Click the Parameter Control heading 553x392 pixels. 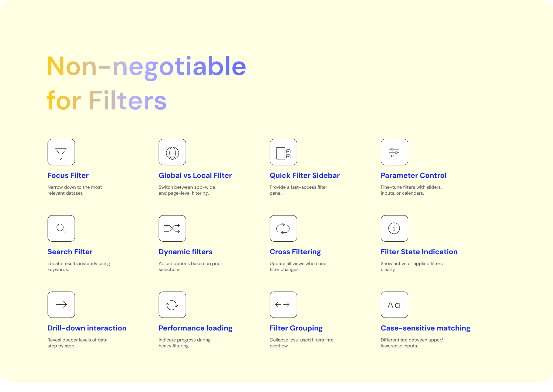[413, 175]
